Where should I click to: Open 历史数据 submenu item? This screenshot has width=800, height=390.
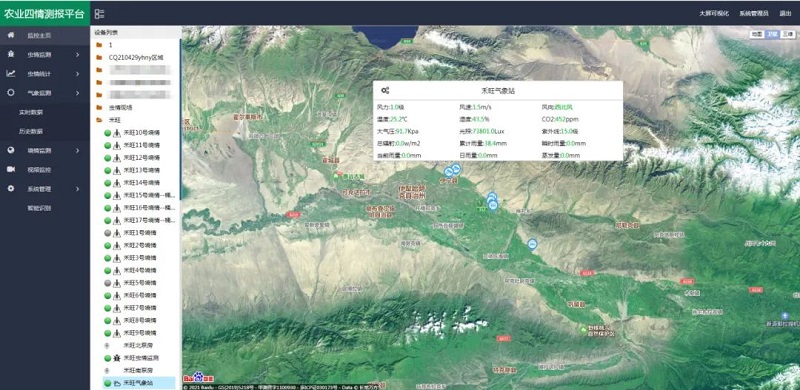click(x=31, y=131)
